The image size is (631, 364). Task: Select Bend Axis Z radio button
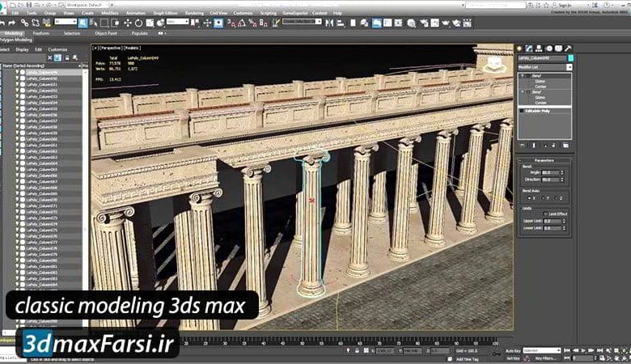point(557,198)
